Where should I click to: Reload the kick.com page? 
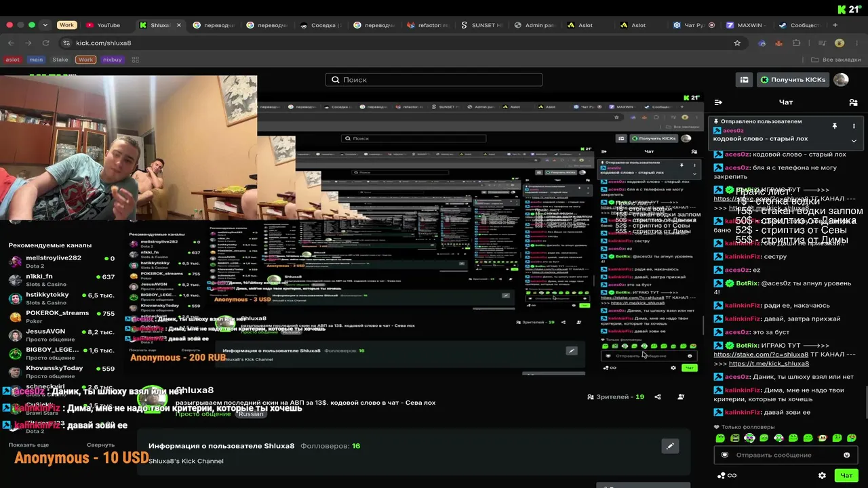point(46,43)
